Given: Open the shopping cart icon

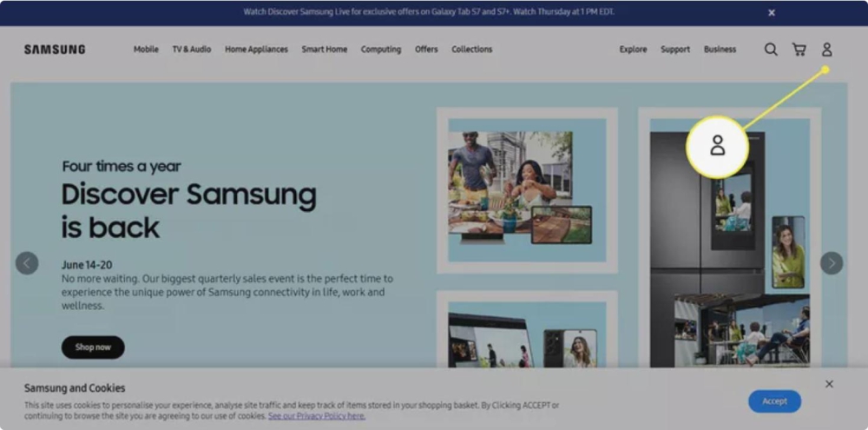Looking at the screenshot, I should [x=799, y=50].
